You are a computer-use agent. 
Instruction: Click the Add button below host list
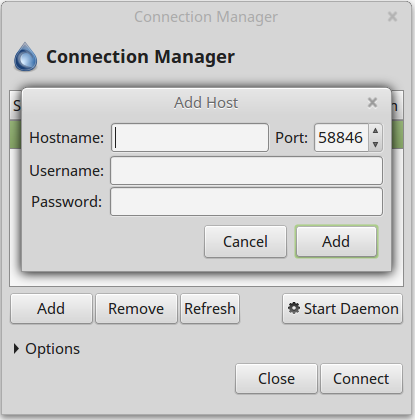pyautogui.click(x=51, y=308)
